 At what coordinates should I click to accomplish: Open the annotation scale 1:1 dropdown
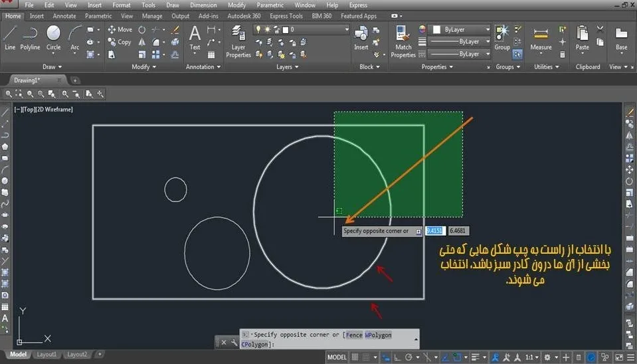pos(532,357)
